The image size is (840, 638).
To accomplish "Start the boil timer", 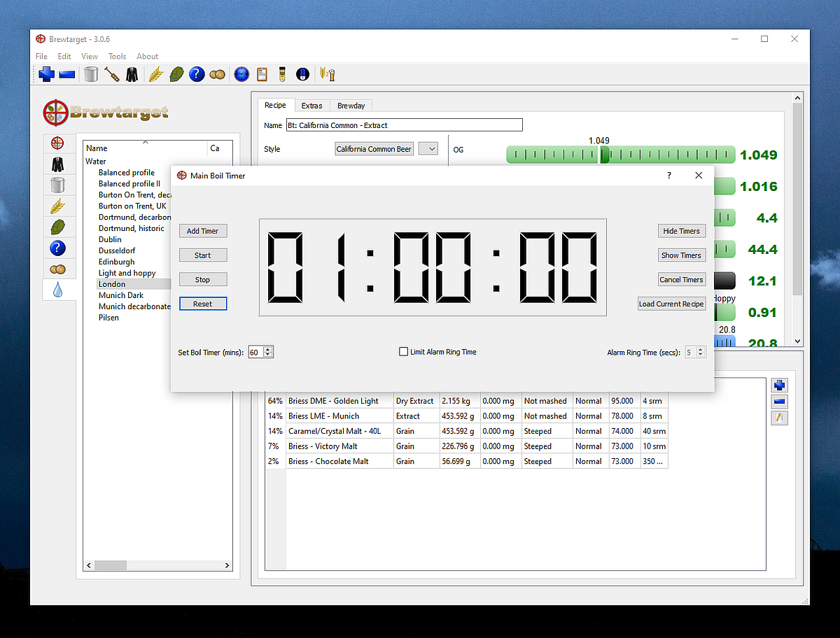I will [203, 255].
